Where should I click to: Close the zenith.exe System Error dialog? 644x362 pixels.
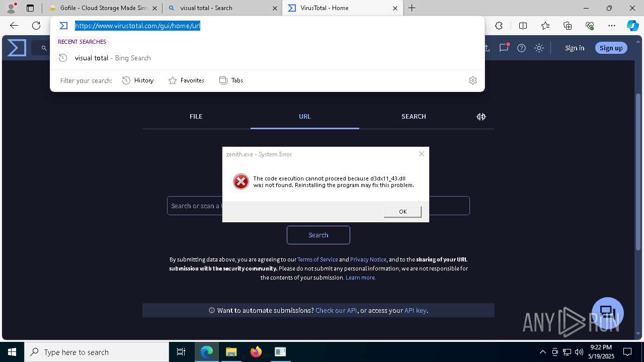[422, 154]
